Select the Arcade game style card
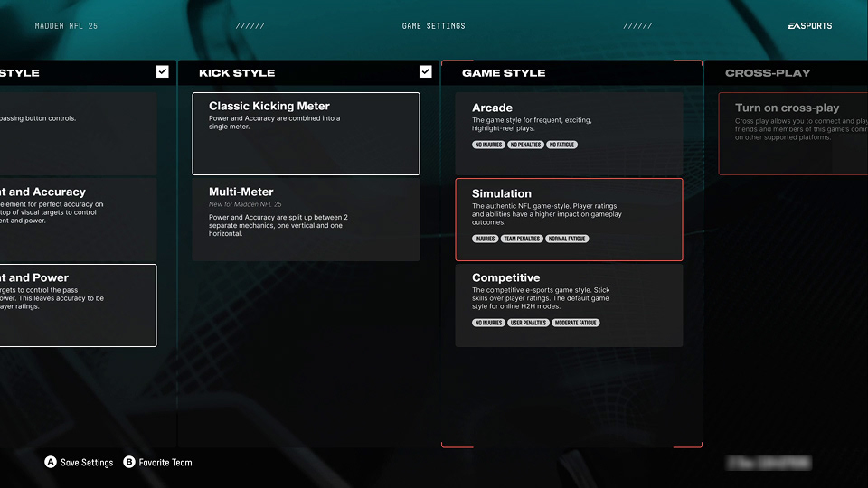The image size is (868, 488). (x=569, y=134)
